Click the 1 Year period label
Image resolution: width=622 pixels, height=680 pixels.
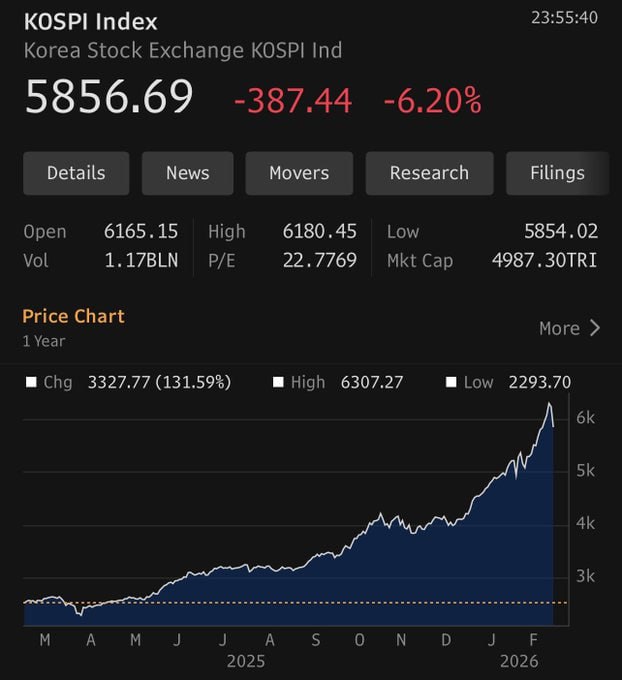44,341
